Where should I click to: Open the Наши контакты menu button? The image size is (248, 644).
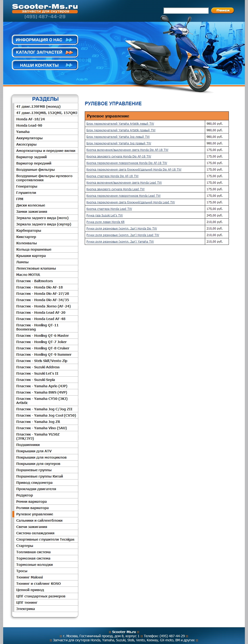45,65
